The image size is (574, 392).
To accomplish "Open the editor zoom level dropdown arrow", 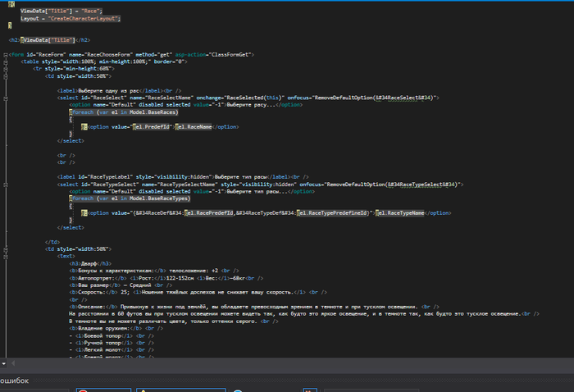I will click(5, 362).
